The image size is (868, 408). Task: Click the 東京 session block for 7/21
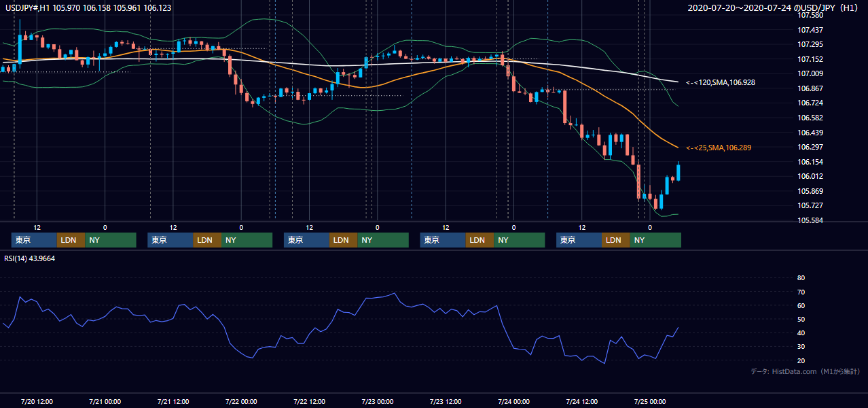[170, 240]
